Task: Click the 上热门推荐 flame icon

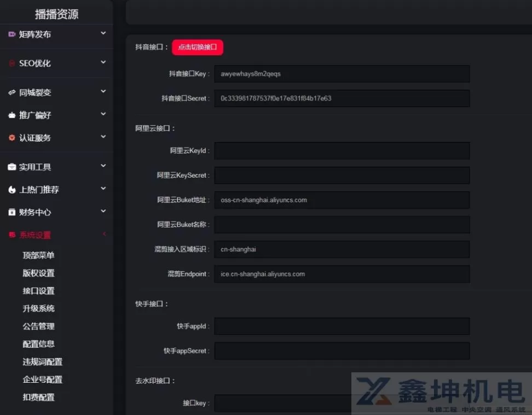Action: pos(12,190)
